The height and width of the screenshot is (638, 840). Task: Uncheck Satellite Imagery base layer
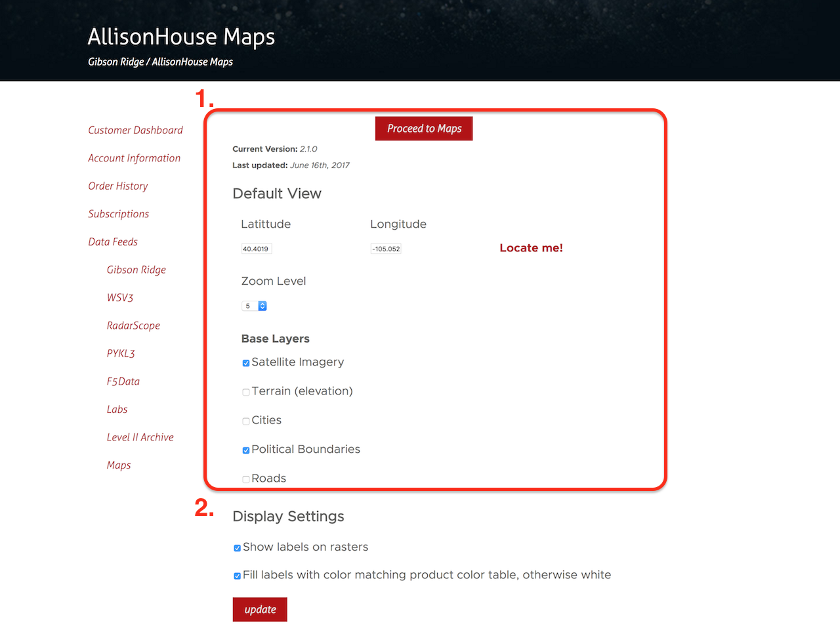246,363
